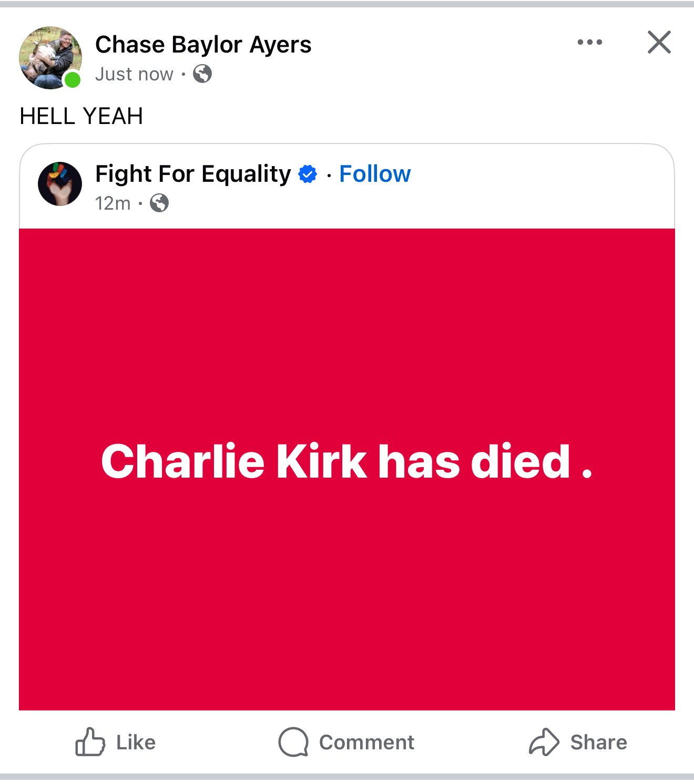The image size is (694, 784).
Task: Click the green online status dot
Action: 72,80
